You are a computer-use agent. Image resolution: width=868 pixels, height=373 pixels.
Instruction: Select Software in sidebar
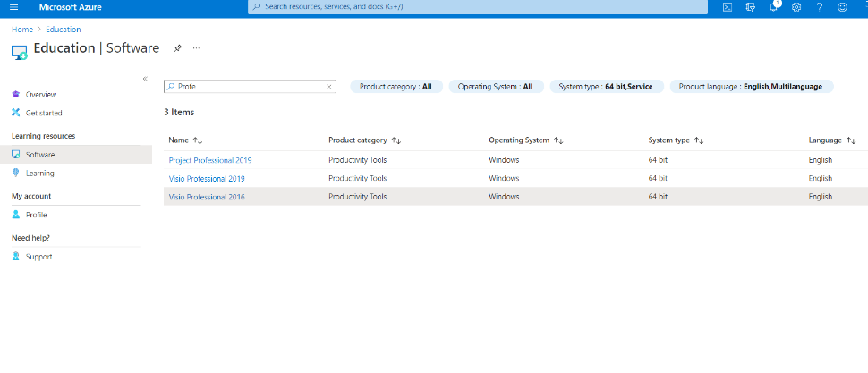pos(76,155)
